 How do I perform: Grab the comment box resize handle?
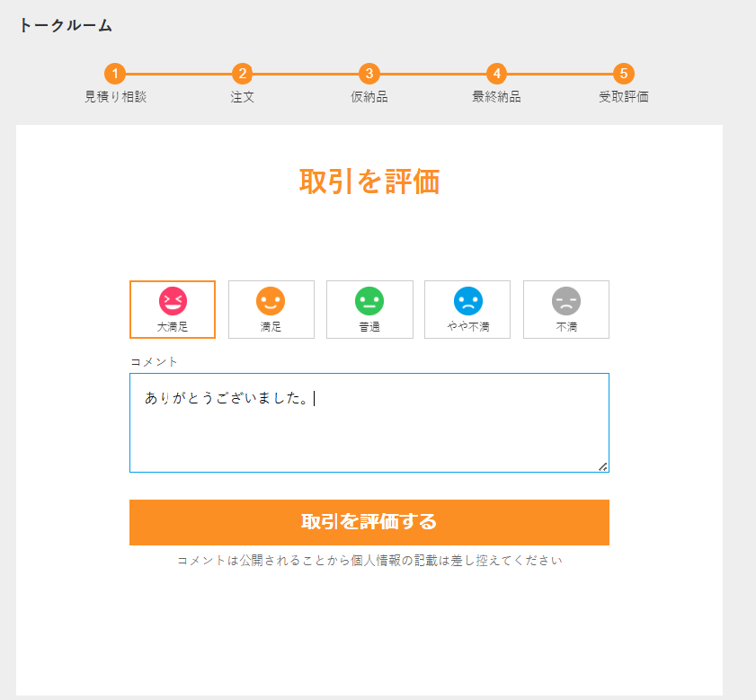603,466
